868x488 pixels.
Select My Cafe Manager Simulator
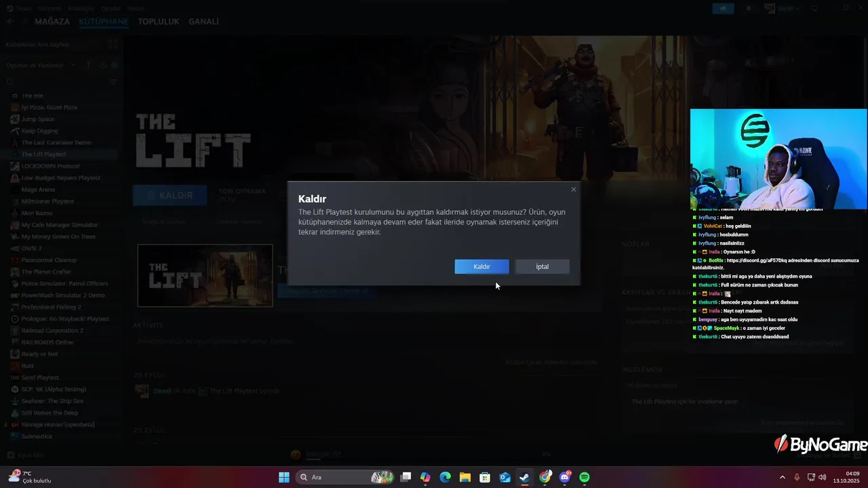coord(60,224)
